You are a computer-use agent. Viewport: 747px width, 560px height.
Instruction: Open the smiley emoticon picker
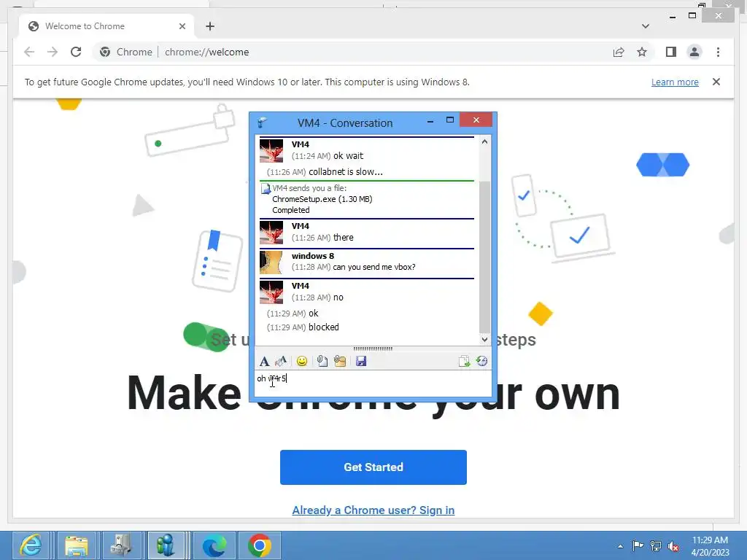tap(301, 362)
